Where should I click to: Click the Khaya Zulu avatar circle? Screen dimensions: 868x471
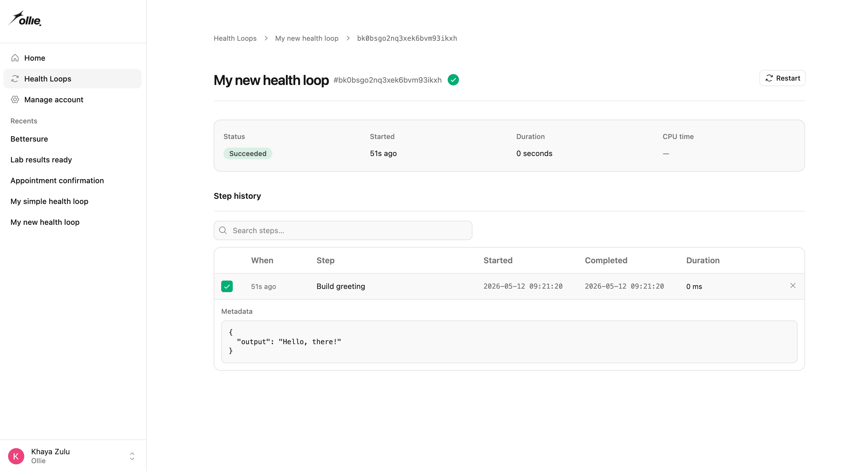click(16, 456)
